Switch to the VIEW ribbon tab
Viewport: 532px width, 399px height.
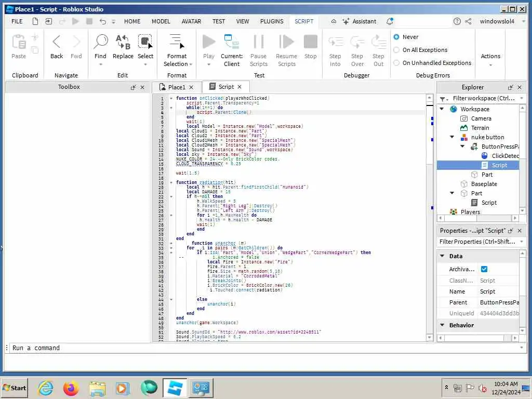tap(242, 21)
